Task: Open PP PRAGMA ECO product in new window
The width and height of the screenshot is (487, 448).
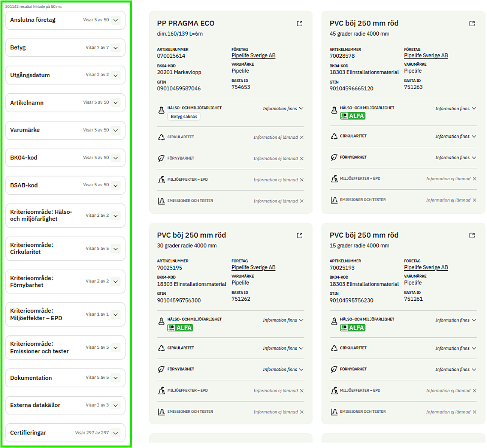Action: [300, 24]
